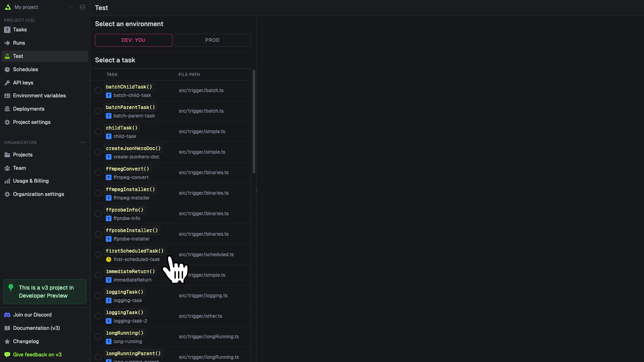Open the Runs section in the sidebar
Image resolution: width=644 pixels, height=362 pixels.
pos(18,43)
